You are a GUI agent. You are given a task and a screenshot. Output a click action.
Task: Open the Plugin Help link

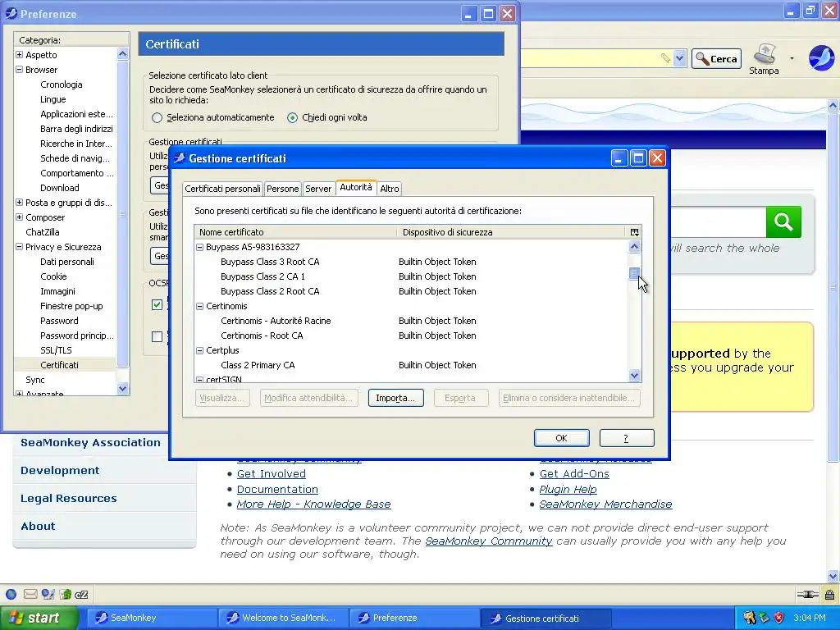(568, 489)
